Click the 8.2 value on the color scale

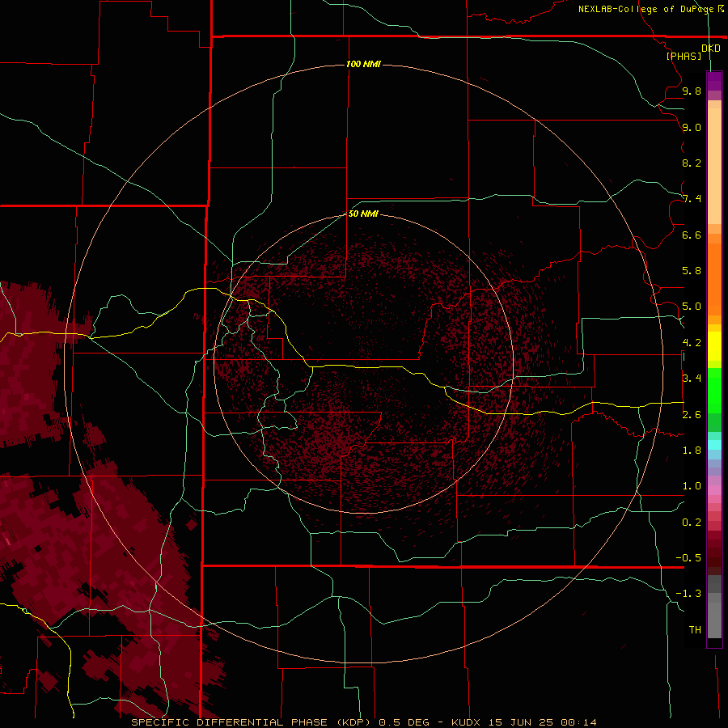pyautogui.click(x=692, y=163)
